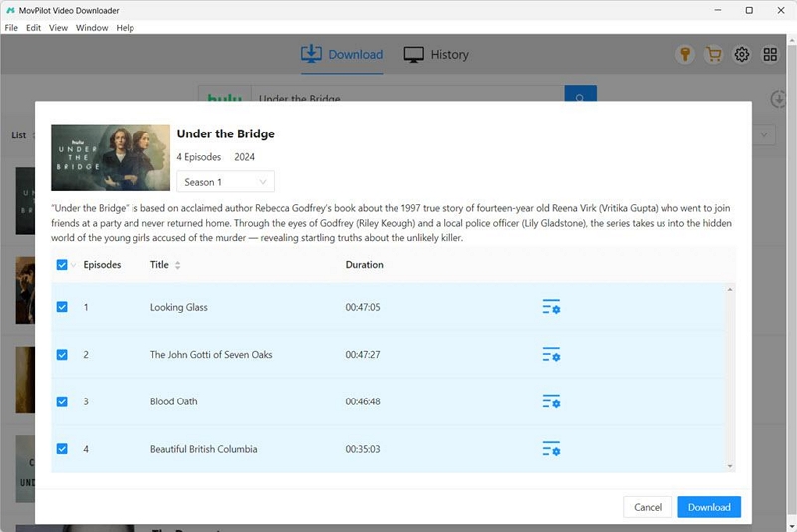The width and height of the screenshot is (797, 532).
Task: Open settings for Beautiful British Columbia episode
Action: pyautogui.click(x=551, y=449)
